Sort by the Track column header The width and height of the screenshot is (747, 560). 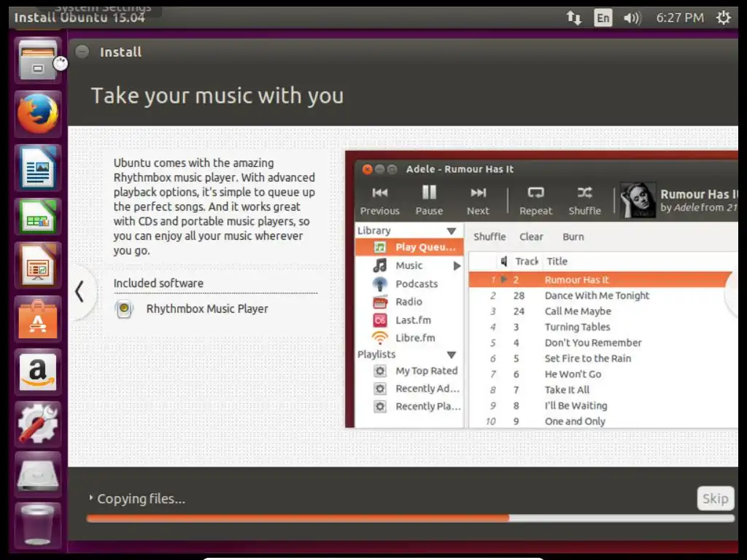tap(527, 262)
